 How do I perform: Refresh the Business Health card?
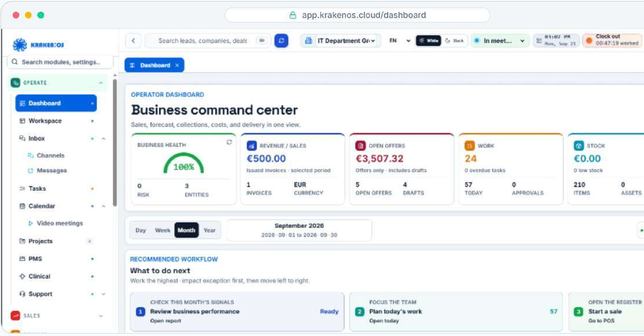(x=229, y=142)
